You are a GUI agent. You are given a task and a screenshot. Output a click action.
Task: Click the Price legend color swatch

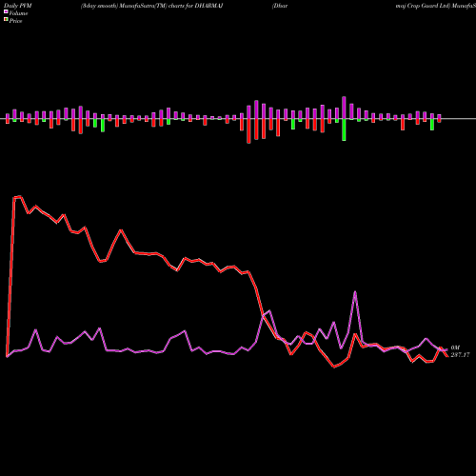pyautogui.click(x=6, y=19)
